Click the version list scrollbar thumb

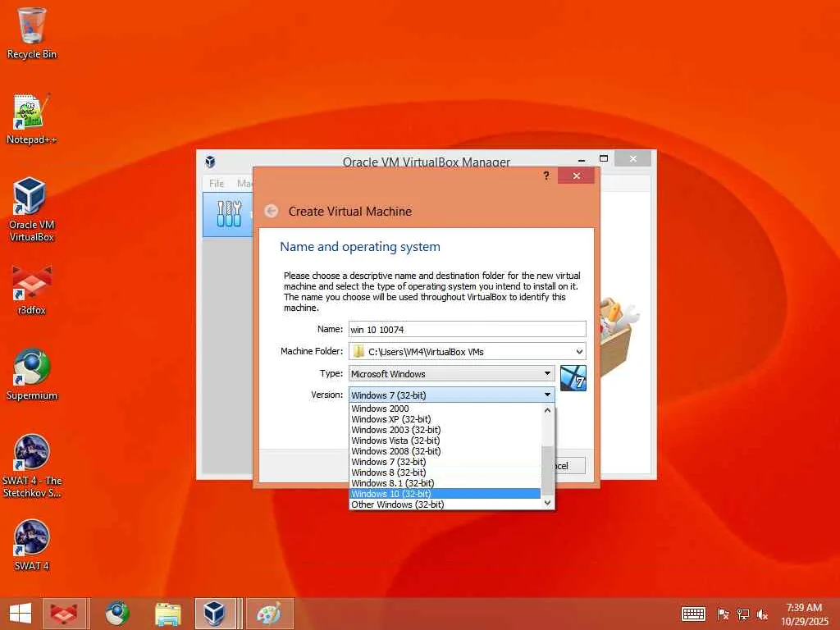tap(547, 469)
